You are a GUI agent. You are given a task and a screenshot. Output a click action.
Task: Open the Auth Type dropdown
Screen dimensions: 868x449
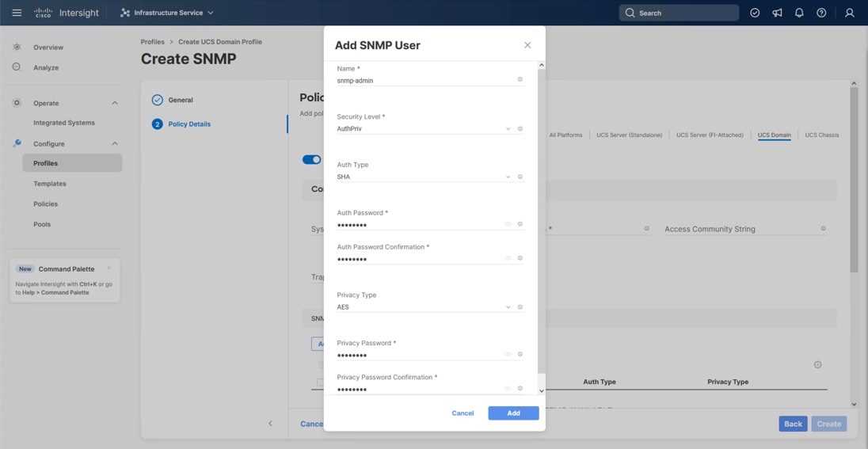(424, 177)
